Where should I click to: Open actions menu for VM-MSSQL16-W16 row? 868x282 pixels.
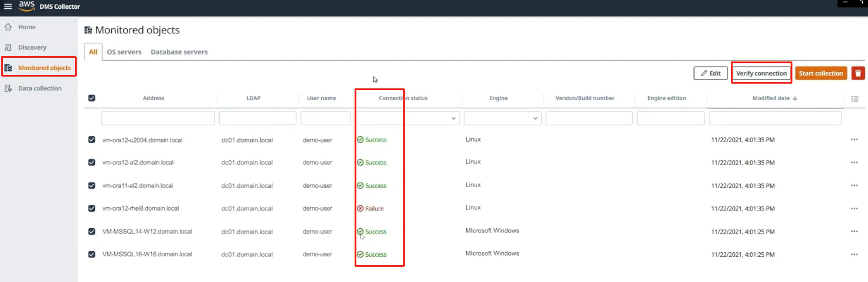tap(855, 255)
